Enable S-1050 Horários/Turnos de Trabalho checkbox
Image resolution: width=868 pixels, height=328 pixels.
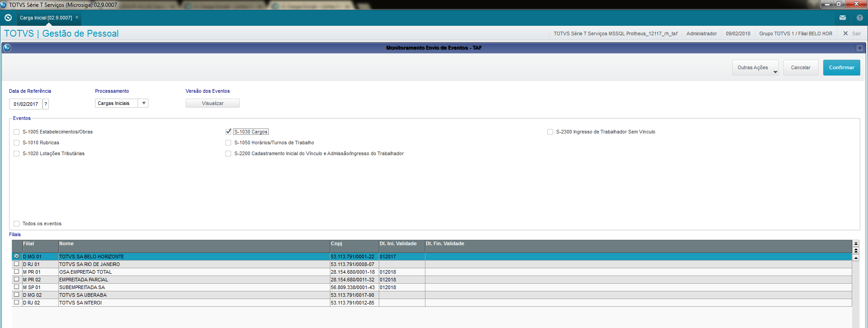point(229,143)
